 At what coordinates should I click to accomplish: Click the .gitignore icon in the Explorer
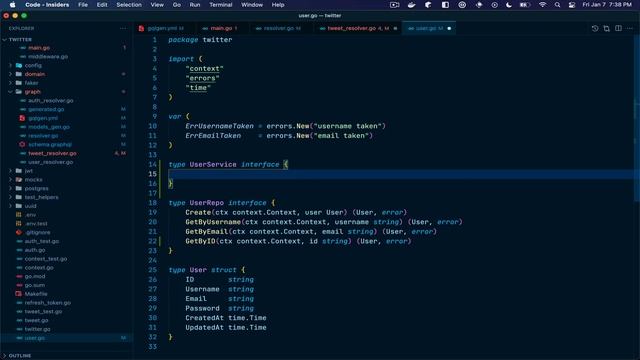[x=19, y=232]
